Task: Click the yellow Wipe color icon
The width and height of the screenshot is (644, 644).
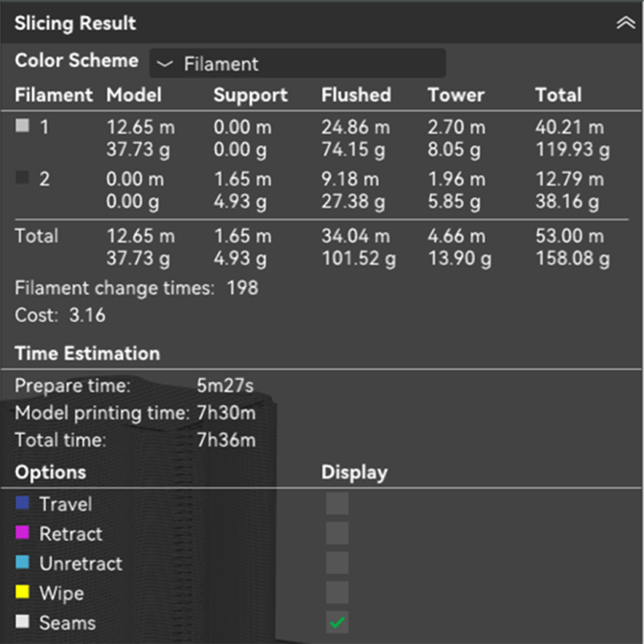Action: point(23,592)
